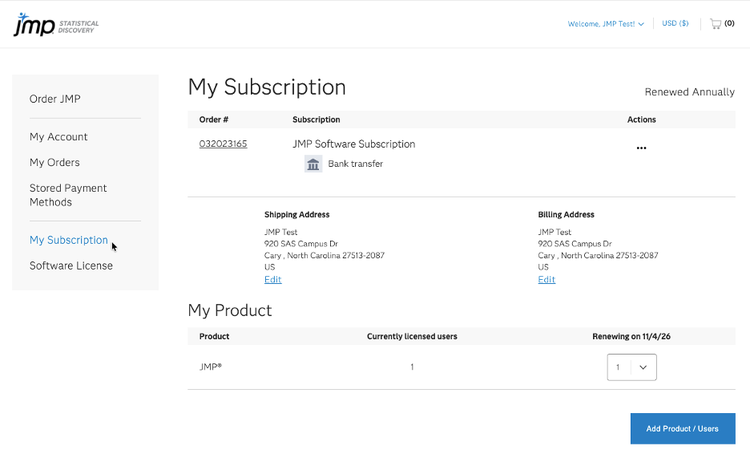Go to Order JMP in sidebar

(x=55, y=98)
